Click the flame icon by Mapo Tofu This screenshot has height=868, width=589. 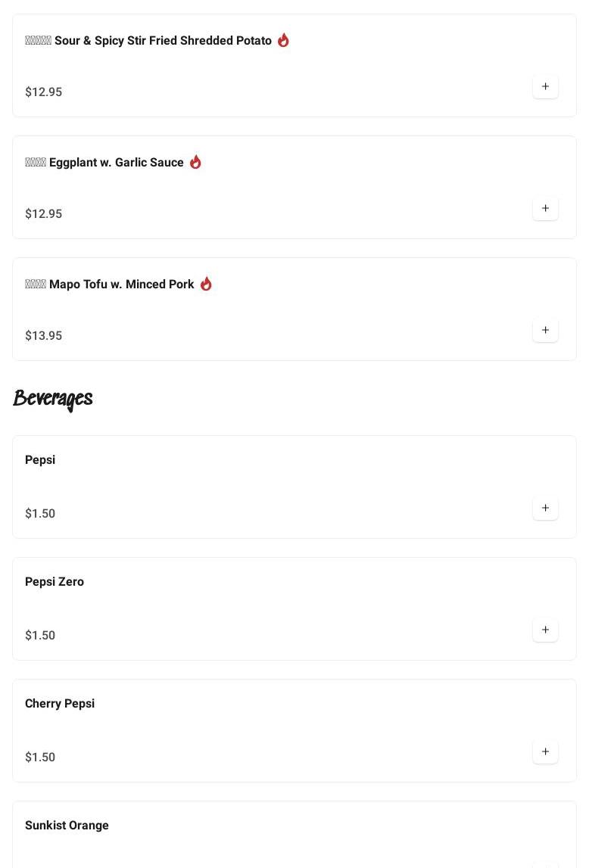point(206,284)
